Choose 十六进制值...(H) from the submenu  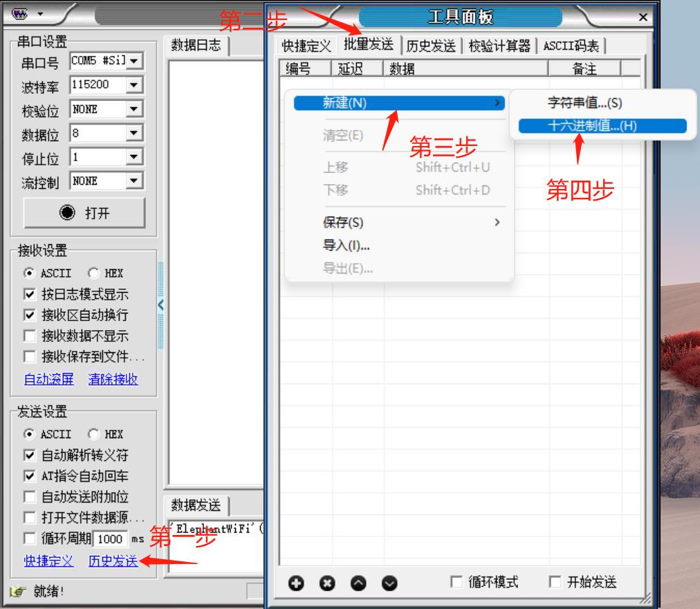click(592, 126)
